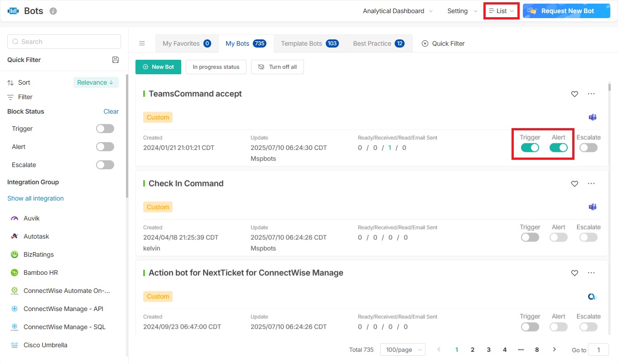
Task: Click the save Quick Filter icon
Action: pos(116,60)
